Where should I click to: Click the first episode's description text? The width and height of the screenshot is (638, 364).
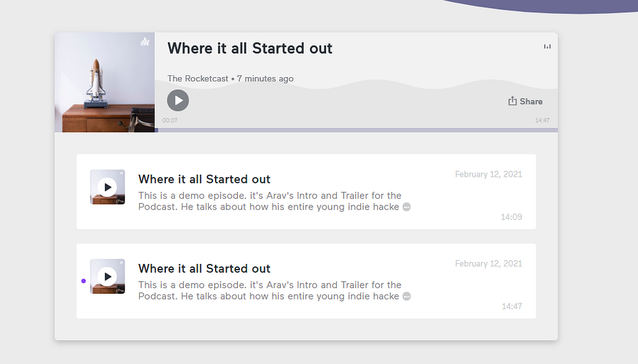[270, 201]
